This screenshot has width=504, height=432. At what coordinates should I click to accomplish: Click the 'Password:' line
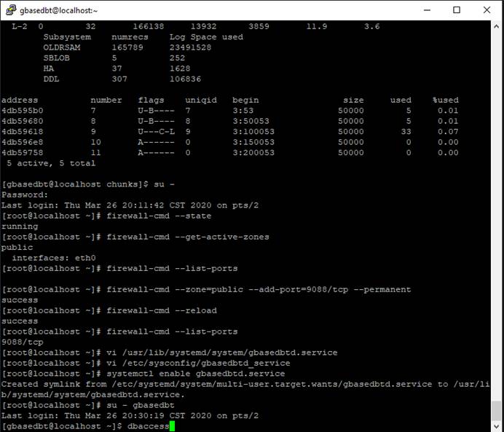25,195
